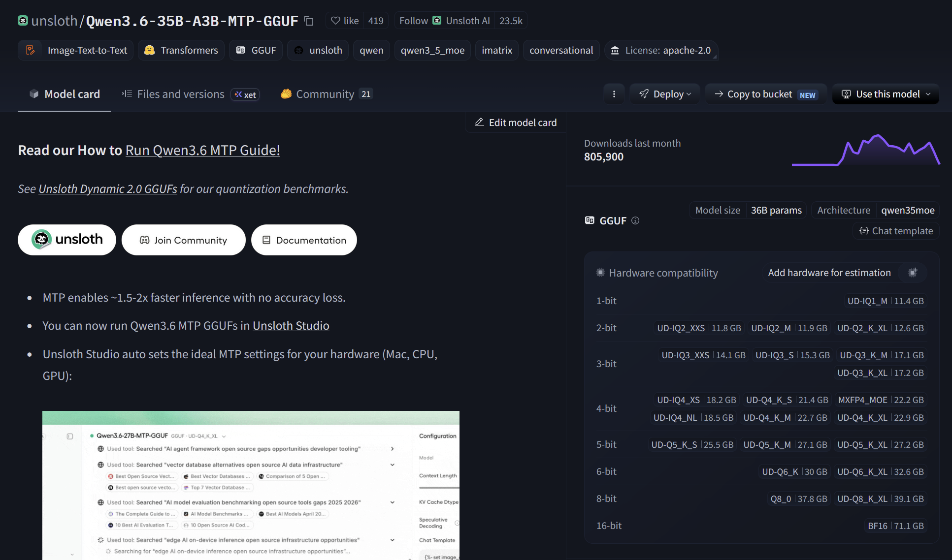This screenshot has height=560, width=952.
Task: Select the MXFP4_MOE 22.2 GB quantization
Action: tap(881, 400)
